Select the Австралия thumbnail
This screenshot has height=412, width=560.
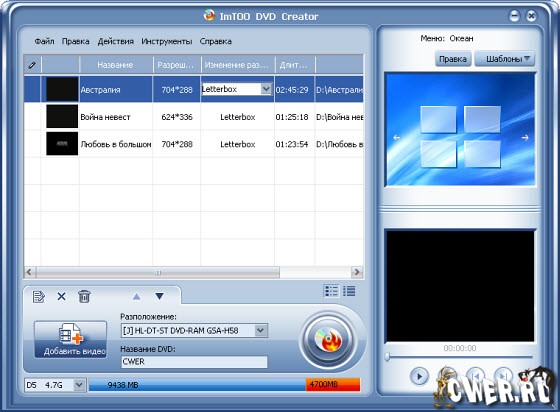[x=62, y=89]
